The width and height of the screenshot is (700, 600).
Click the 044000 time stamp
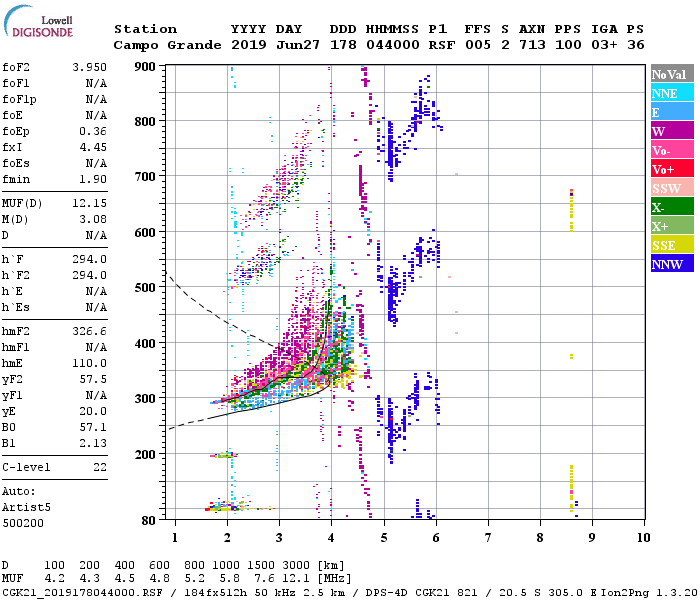click(x=393, y=45)
